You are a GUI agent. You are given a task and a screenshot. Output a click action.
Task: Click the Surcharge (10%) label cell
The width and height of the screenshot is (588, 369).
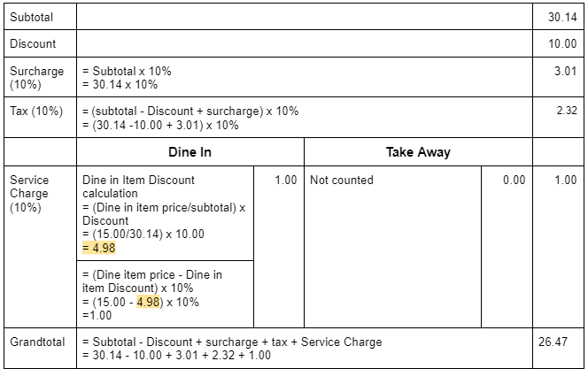[x=36, y=78]
